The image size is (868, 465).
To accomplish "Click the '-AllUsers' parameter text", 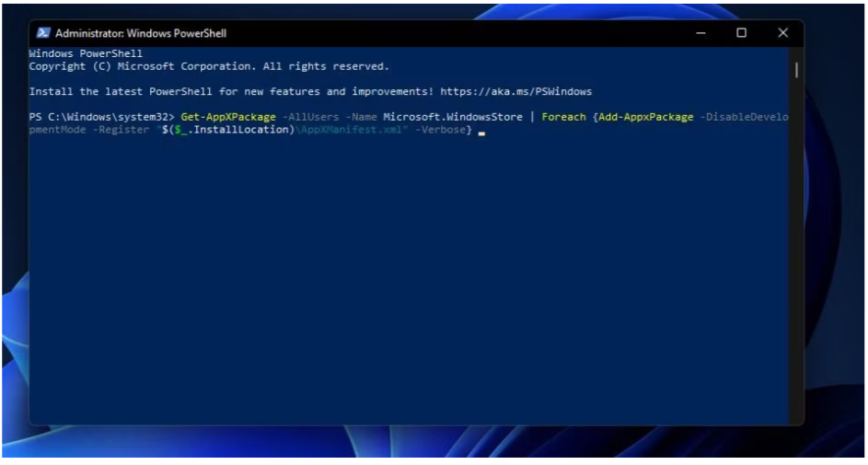I will click(310, 117).
